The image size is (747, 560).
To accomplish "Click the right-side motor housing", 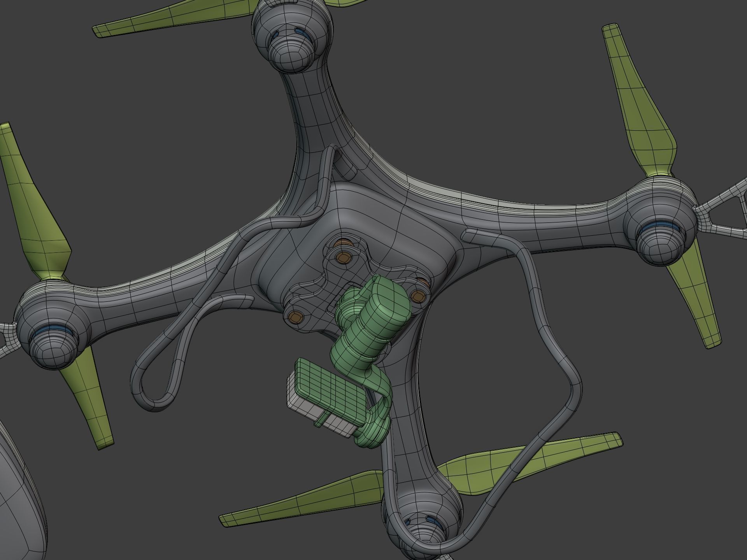I will 660,222.
